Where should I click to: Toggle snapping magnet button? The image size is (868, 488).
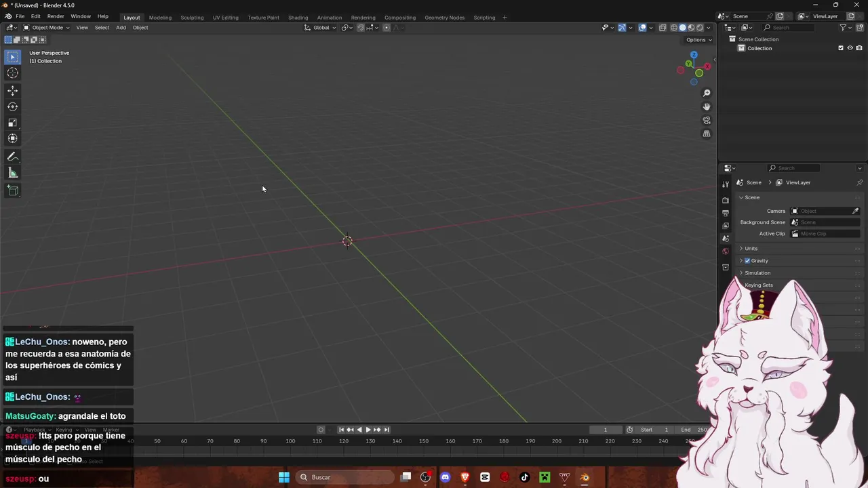tap(361, 27)
